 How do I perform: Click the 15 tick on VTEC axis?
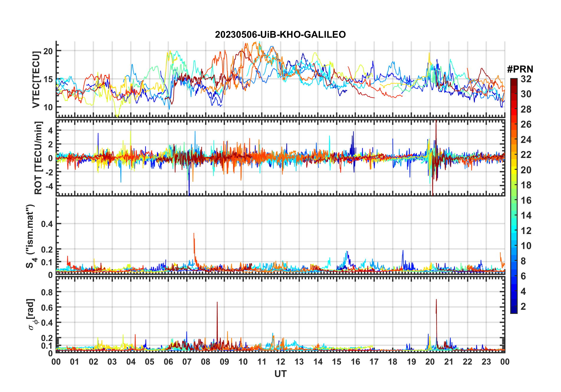(48, 79)
